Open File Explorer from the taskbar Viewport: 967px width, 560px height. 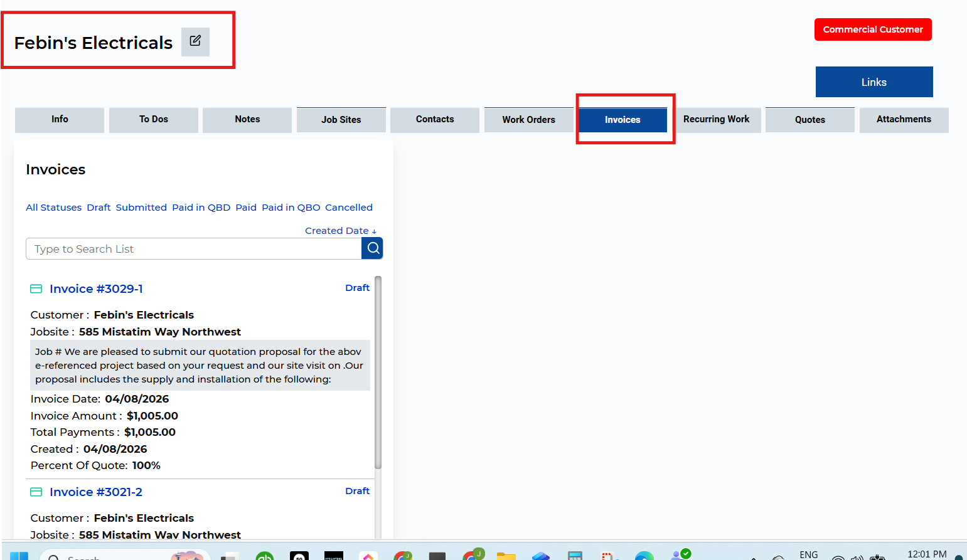point(506,556)
